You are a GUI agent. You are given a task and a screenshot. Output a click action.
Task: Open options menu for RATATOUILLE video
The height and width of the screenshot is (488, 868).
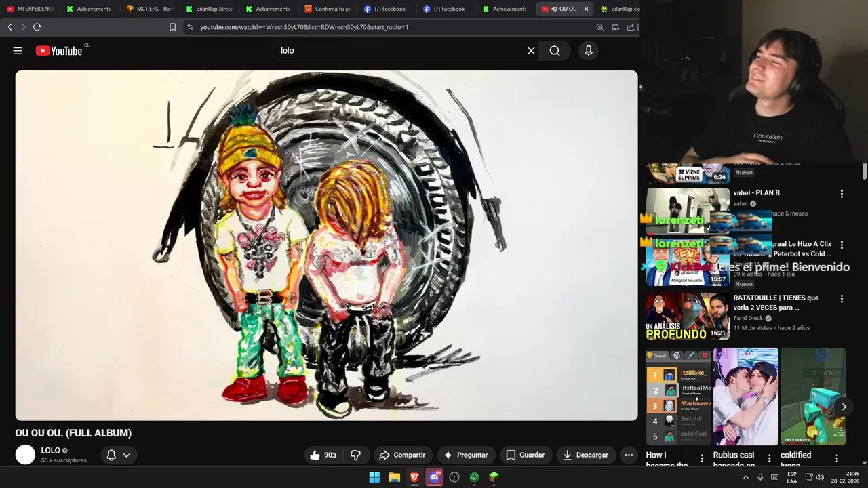pyautogui.click(x=842, y=299)
